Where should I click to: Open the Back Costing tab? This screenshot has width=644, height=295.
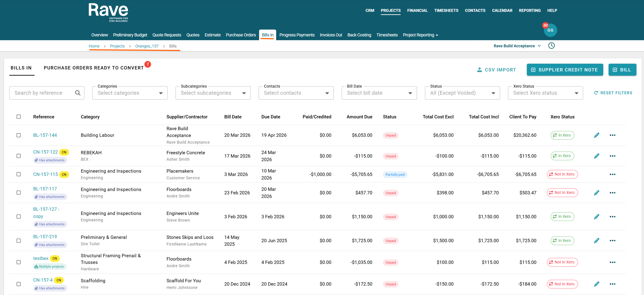pos(359,35)
